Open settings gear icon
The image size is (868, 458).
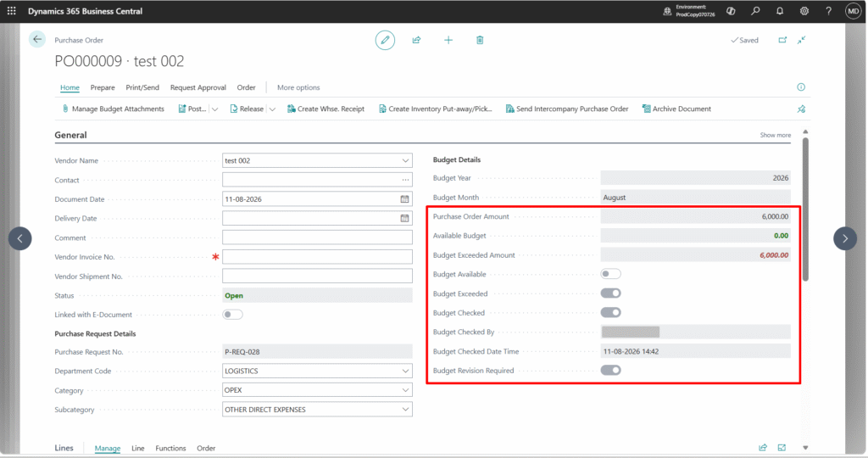[804, 11]
